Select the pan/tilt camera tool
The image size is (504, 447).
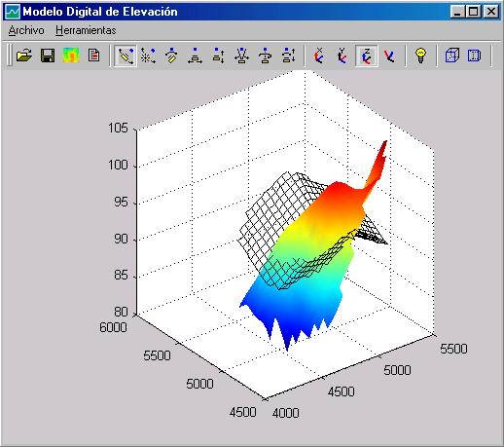pos(172,56)
